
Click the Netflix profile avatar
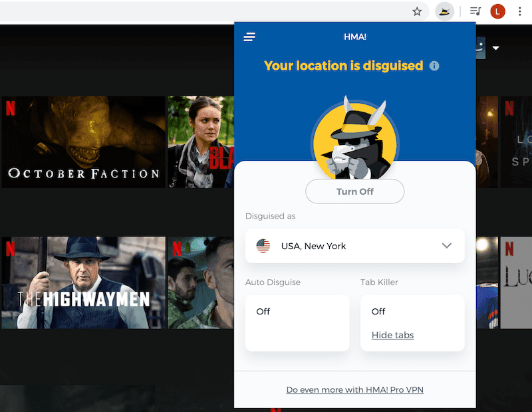pyautogui.click(x=481, y=48)
